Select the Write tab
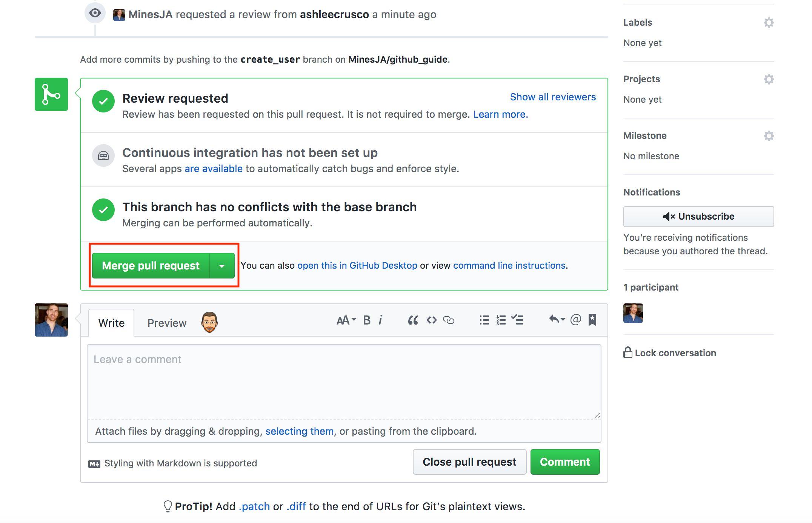This screenshot has width=812, height=523. point(111,323)
